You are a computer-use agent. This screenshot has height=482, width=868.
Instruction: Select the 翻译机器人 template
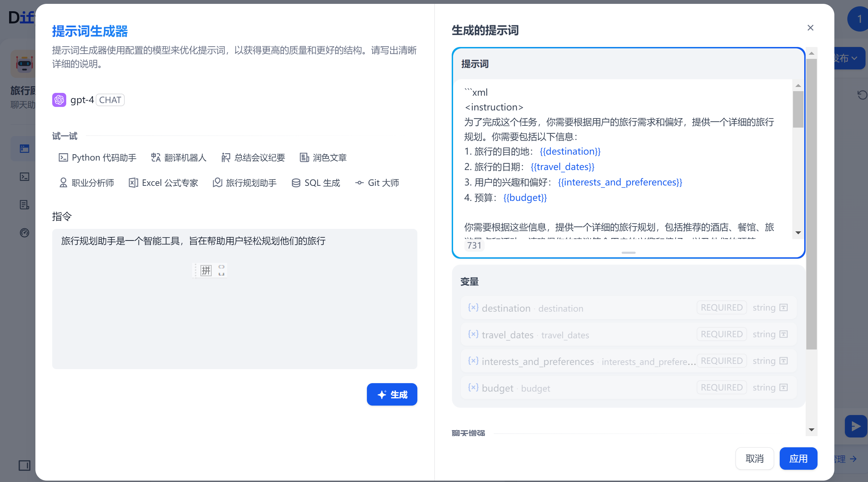click(178, 158)
